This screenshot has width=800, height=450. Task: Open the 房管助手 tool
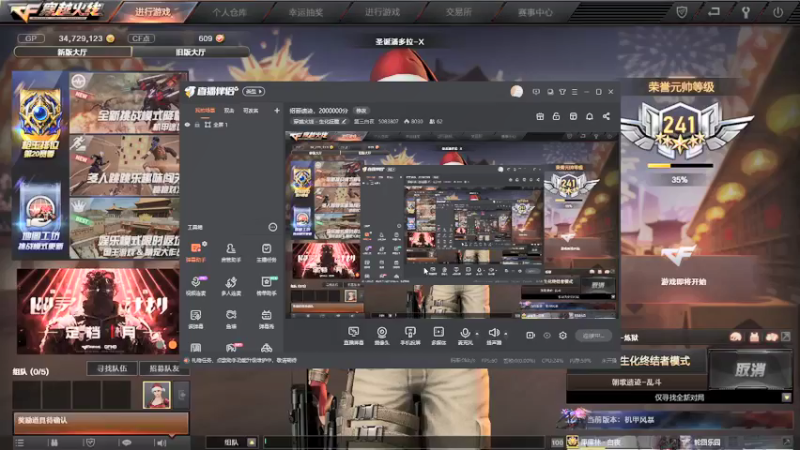tap(231, 252)
